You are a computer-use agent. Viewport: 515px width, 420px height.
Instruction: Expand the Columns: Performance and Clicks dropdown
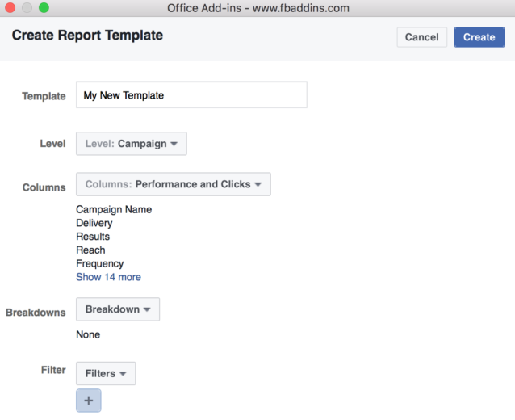click(x=174, y=184)
